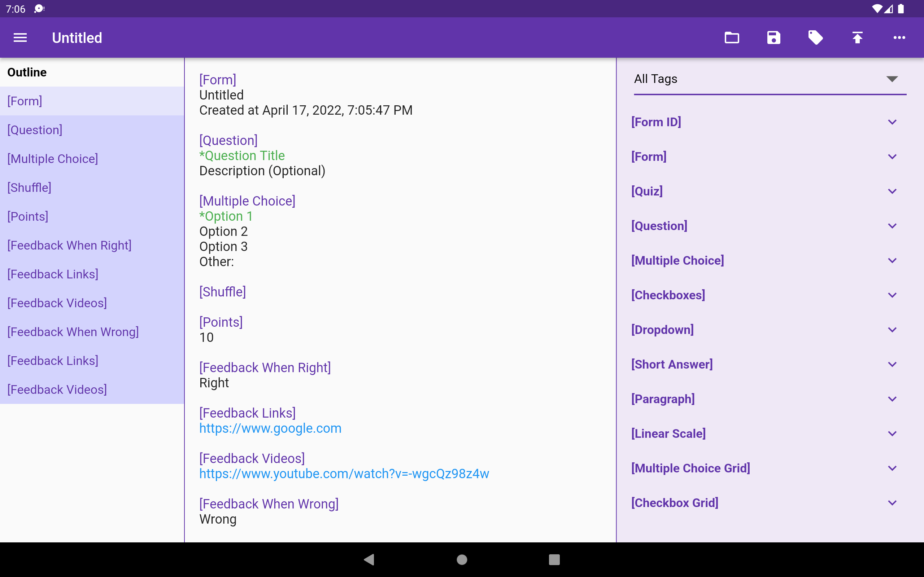Screen dimensions: 924x577
Task: Tap the Android home circle button
Action: [462, 559]
